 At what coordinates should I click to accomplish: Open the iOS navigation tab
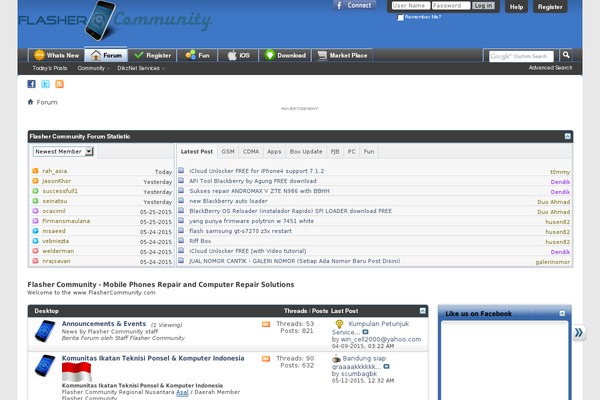pos(238,56)
